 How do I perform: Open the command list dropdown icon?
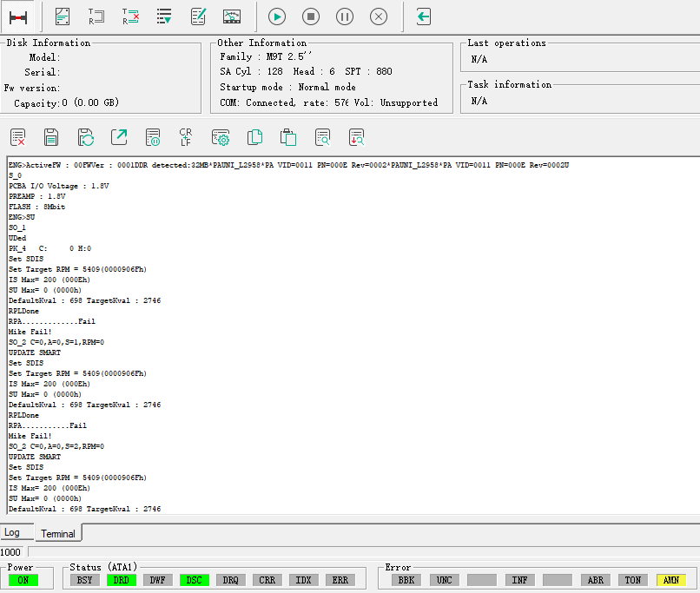coord(164,17)
